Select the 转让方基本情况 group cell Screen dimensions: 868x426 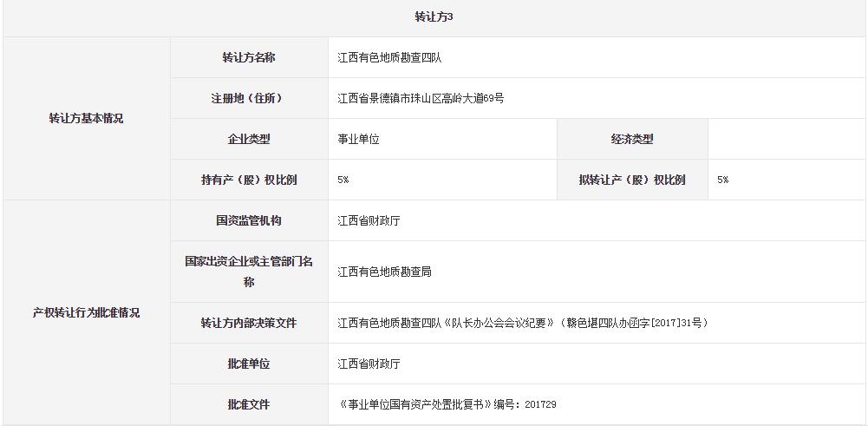pyautogui.click(x=86, y=119)
